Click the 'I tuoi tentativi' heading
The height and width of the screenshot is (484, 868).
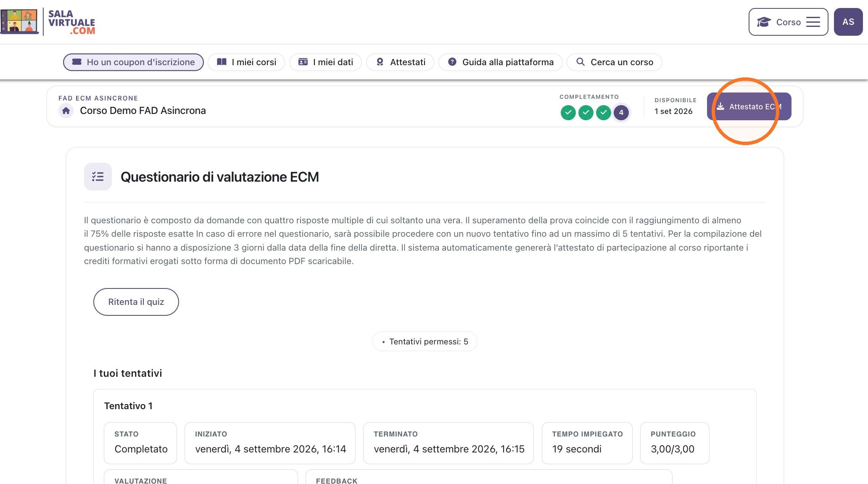coord(128,373)
